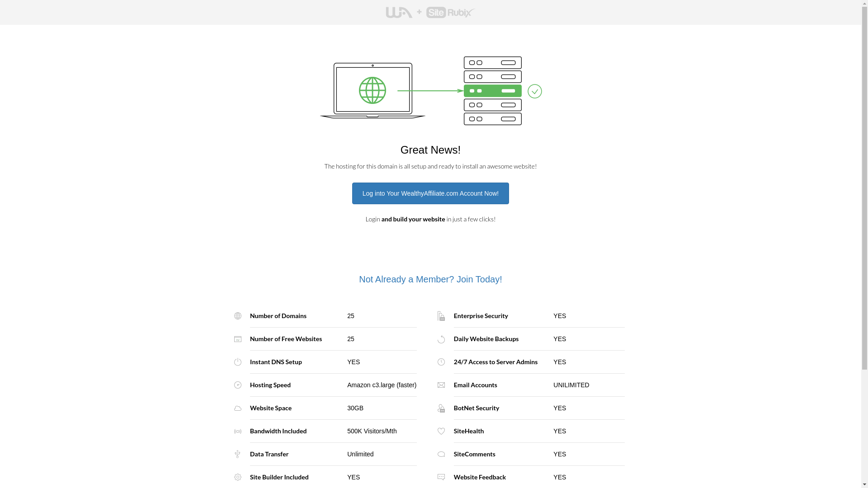Click the 'Daily Website Backups' label
Screen dimensions: 868x488
coord(486,339)
